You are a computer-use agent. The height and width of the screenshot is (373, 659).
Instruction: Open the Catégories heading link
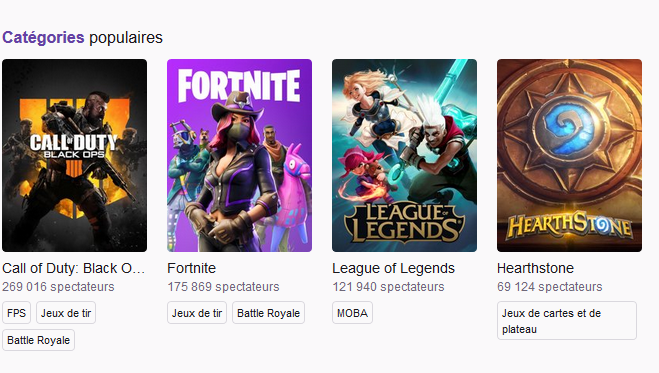point(43,38)
